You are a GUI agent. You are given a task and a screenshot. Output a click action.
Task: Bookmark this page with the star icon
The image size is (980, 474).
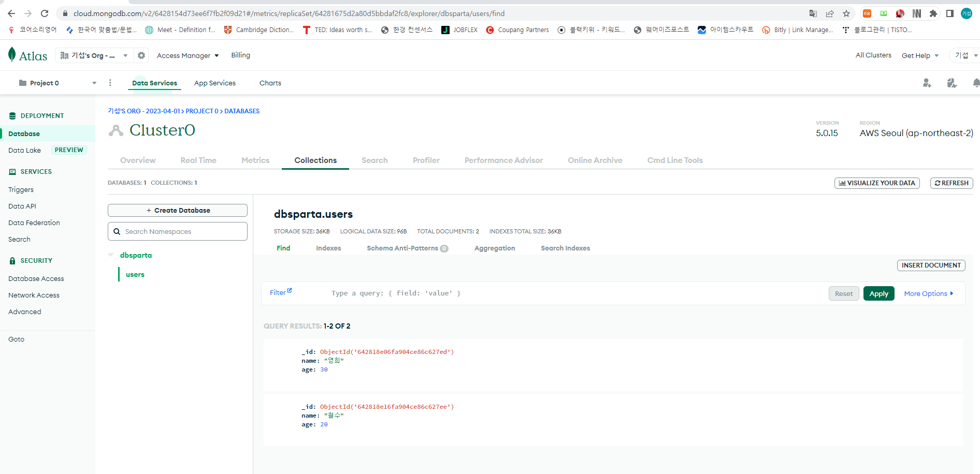pyautogui.click(x=846, y=13)
